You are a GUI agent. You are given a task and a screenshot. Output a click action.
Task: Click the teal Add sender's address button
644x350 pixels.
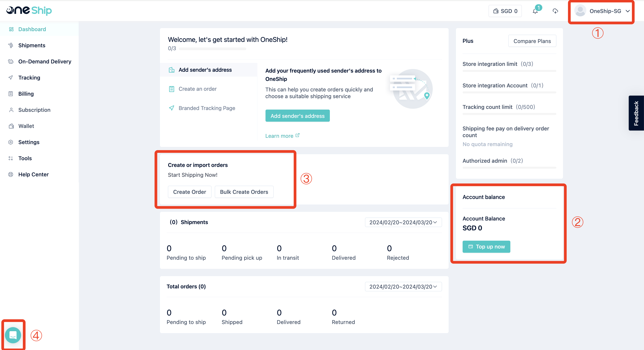(298, 116)
